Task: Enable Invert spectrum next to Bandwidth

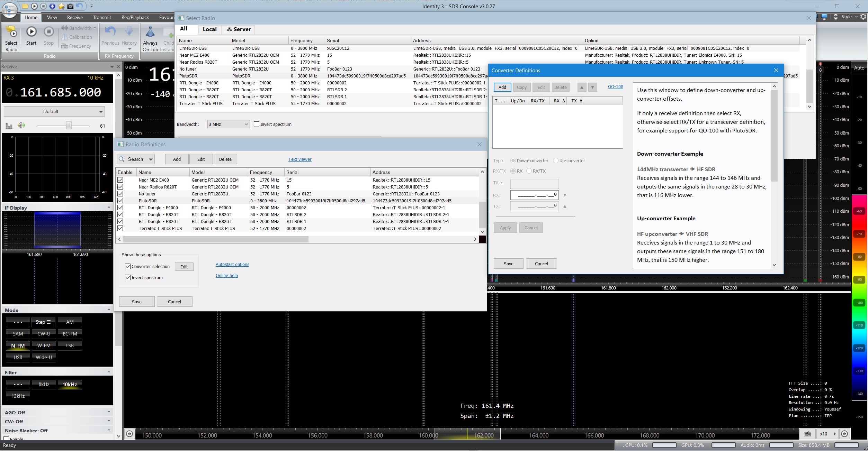Action: pos(257,124)
